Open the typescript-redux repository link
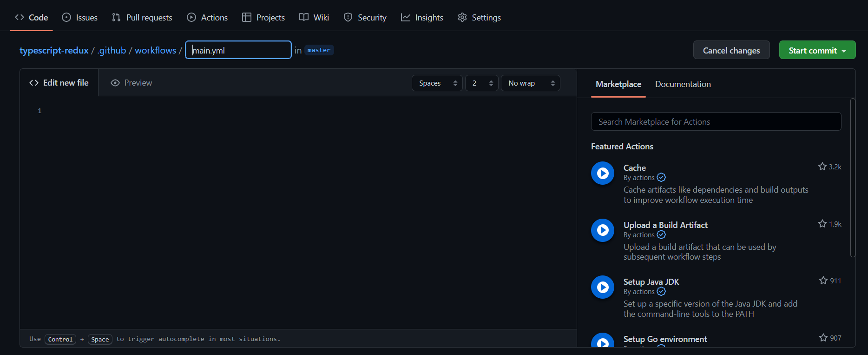 point(54,50)
